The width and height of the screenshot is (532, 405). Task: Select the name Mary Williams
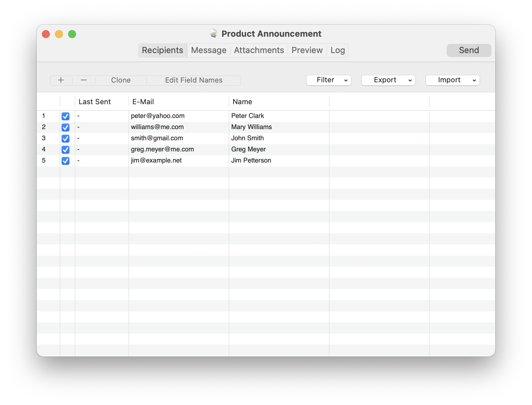click(252, 127)
